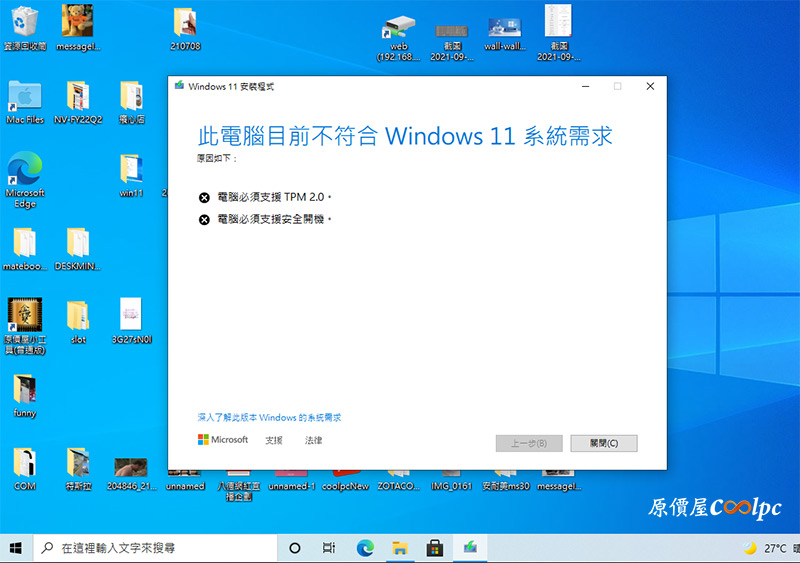Screen dimensions: 800x563
Task: Click the Cortana circle on taskbar
Action: click(294, 548)
